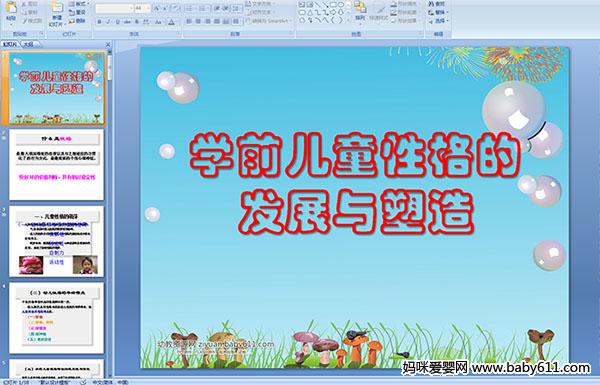The height and width of the screenshot is (385, 600).
Task: Open Character Spacing options
Action: pyautogui.click(x=146, y=22)
